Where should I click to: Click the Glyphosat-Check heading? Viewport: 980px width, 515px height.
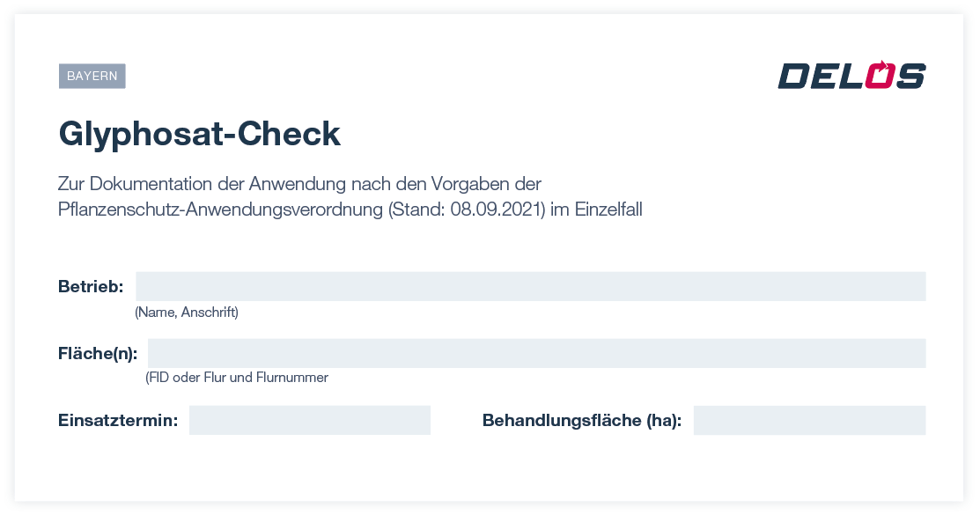tap(199, 135)
